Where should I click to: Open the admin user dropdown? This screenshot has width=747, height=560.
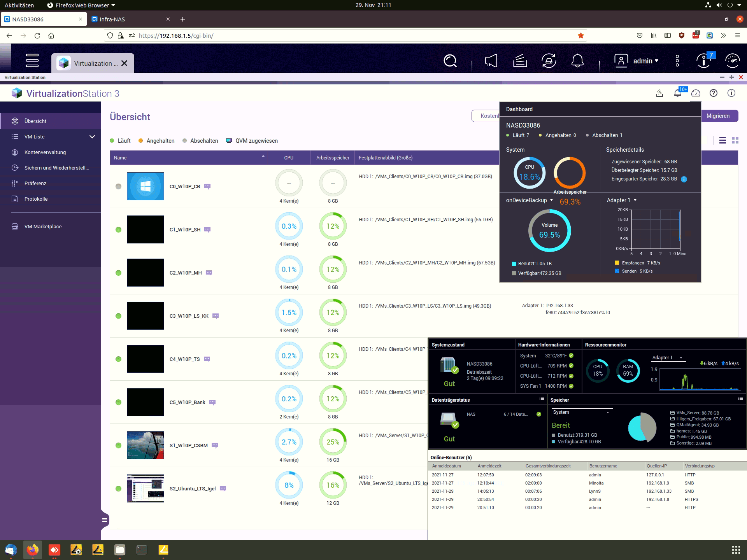tap(646, 61)
